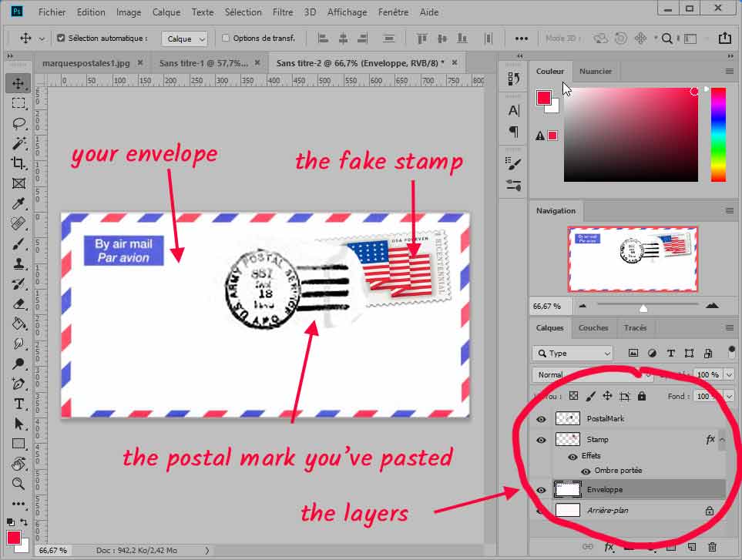The width and height of the screenshot is (742, 560).
Task: Open the Calque menu in menu bar
Action: [x=166, y=12]
